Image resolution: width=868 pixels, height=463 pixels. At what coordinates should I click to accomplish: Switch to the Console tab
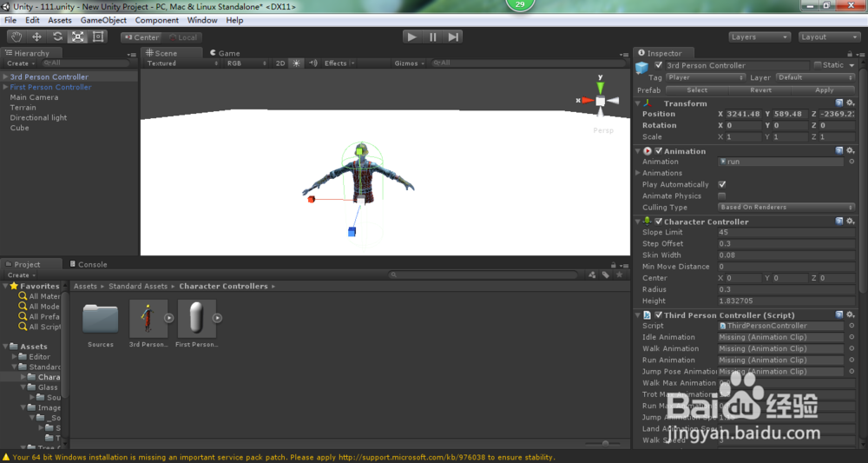88,264
